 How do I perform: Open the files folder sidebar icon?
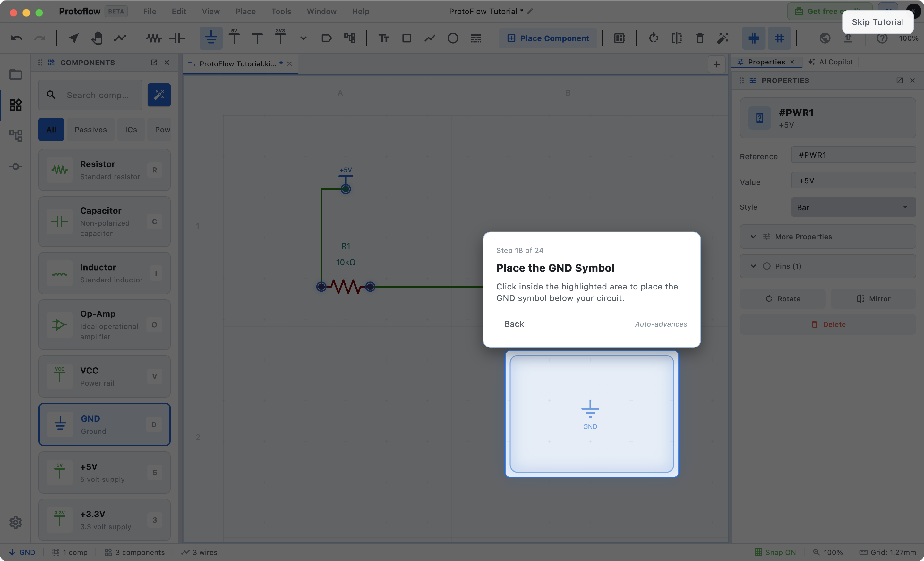(x=15, y=74)
